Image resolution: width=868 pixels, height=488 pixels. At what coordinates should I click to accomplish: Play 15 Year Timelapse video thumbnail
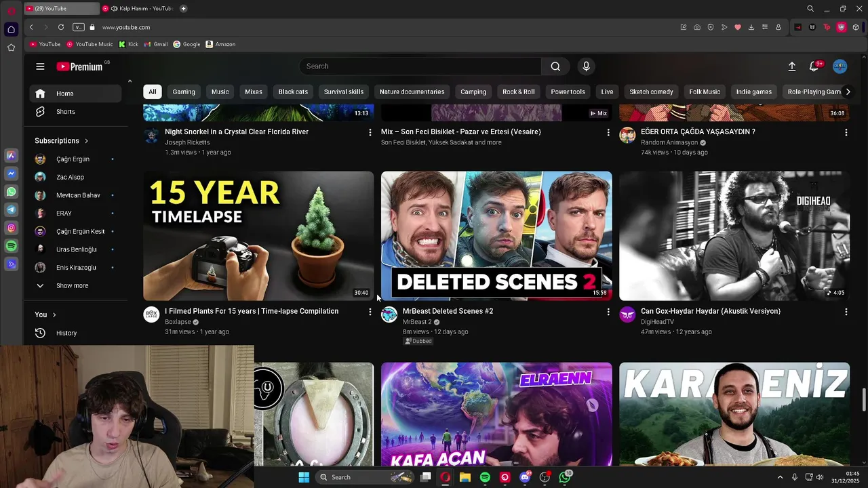258,236
